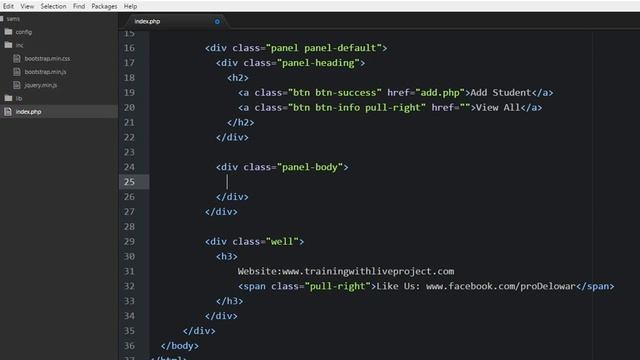640x360 pixels.
Task: Click the opening <h2> tag on line 18
Action: point(238,78)
